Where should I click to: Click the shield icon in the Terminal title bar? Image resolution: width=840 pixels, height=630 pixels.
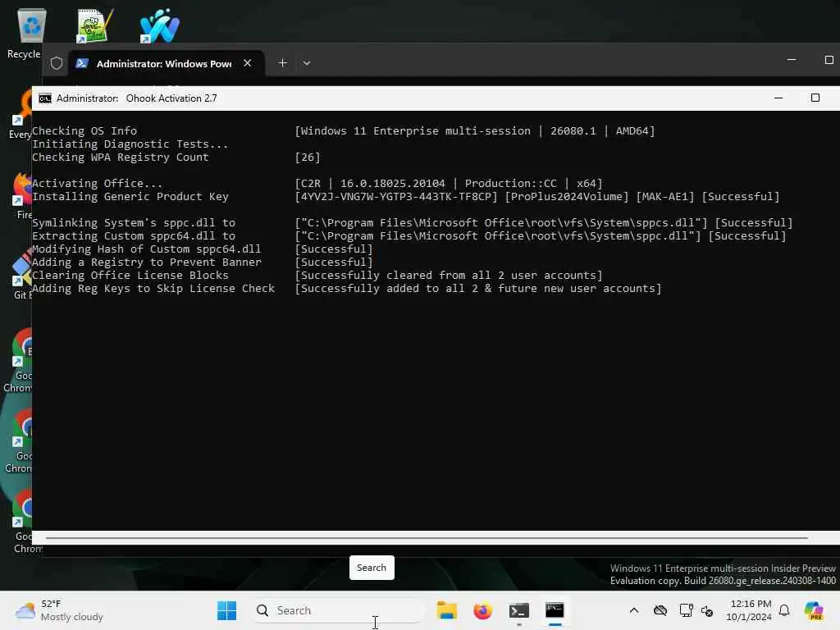click(x=57, y=63)
